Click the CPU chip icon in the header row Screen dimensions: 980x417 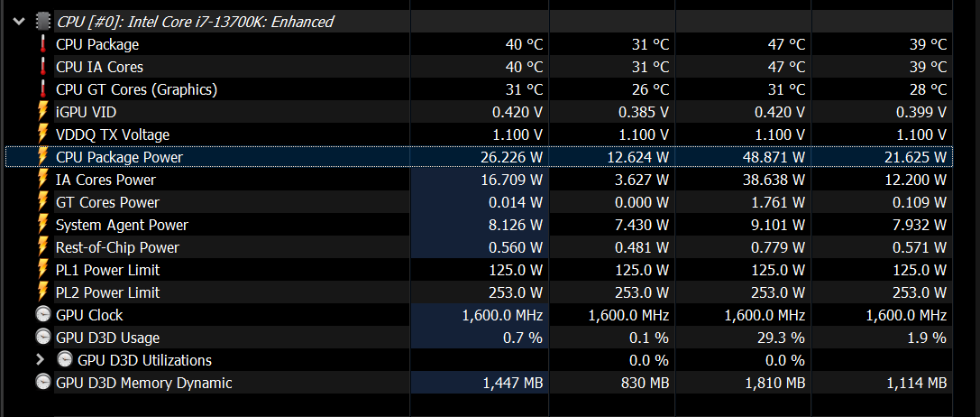42,22
